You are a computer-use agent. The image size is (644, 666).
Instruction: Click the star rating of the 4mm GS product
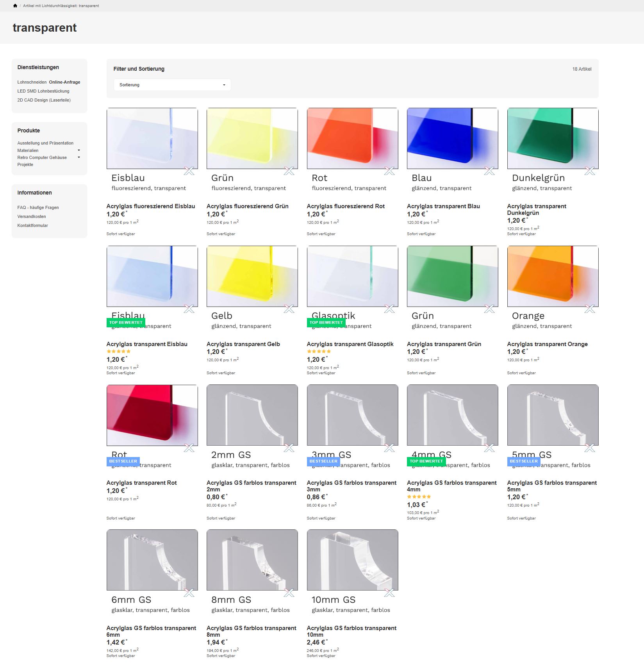coord(419,497)
